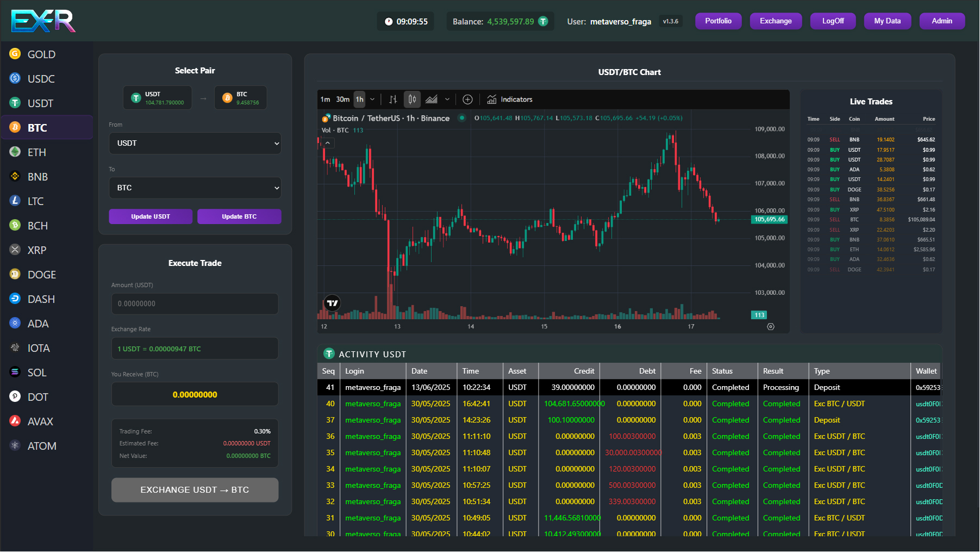Choose AVAX coin entry
Viewport: 980px width, 552px height.
point(47,421)
